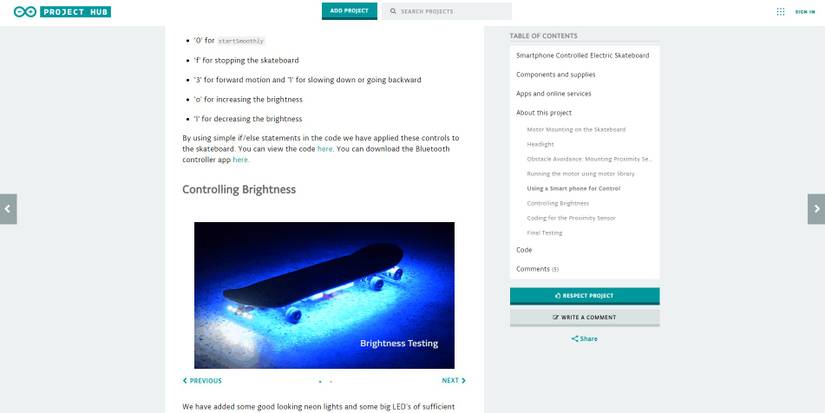The width and height of the screenshot is (825, 413).
Task: Open the apps grid icon
Action: point(780,12)
